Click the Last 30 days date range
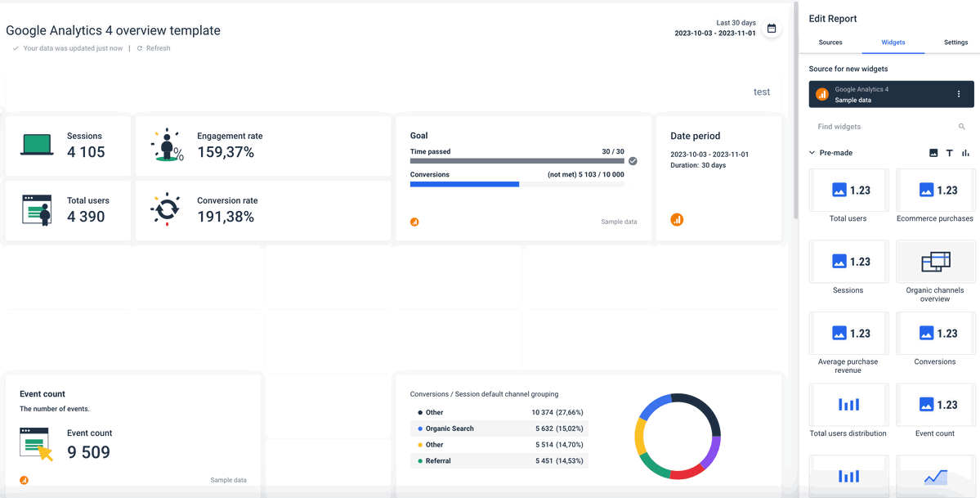 pos(736,23)
